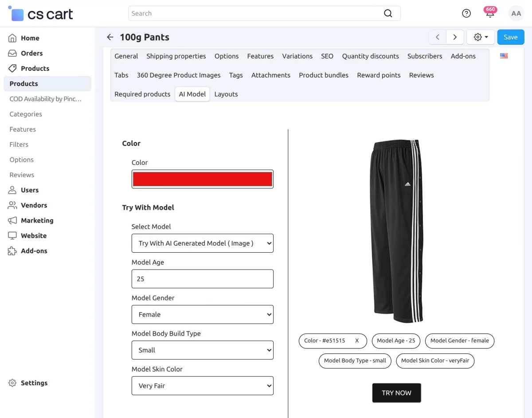Image resolution: width=532 pixels, height=418 pixels.
Task: Remove the Color #e51515 tag
Action: 357,341
